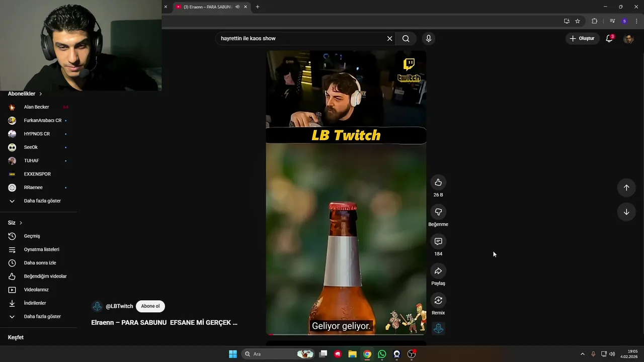
Task: Pause the playing Short video
Action: tap(346, 193)
